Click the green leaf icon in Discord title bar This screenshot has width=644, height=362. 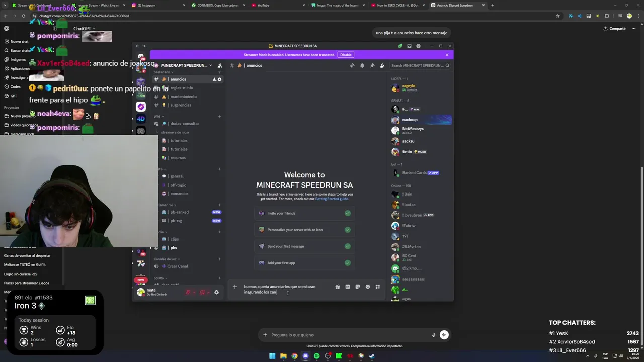tap(400, 46)
